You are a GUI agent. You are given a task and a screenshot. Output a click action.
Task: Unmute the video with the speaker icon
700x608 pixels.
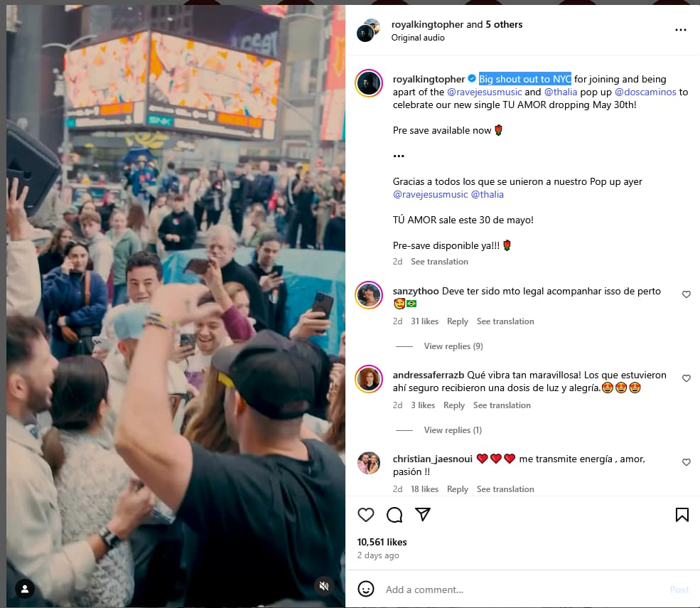324,586
